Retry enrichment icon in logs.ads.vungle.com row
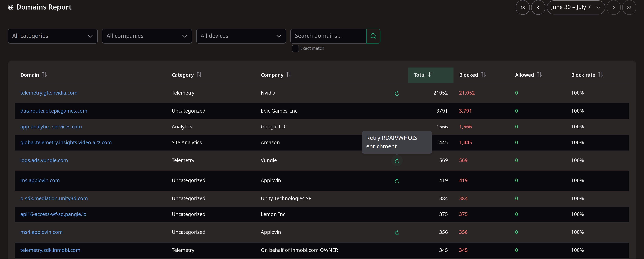The image size is (644, 259). [397, 161]
